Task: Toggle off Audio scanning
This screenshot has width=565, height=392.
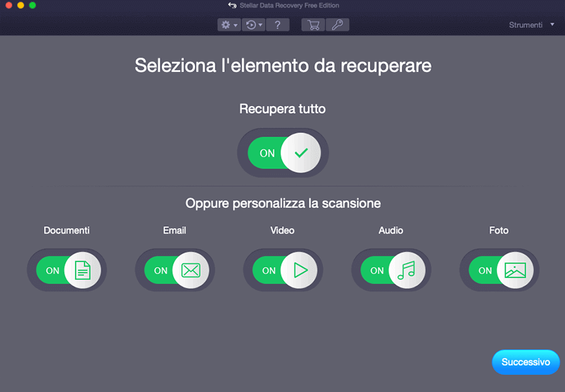Action: [x=391, y=270]
